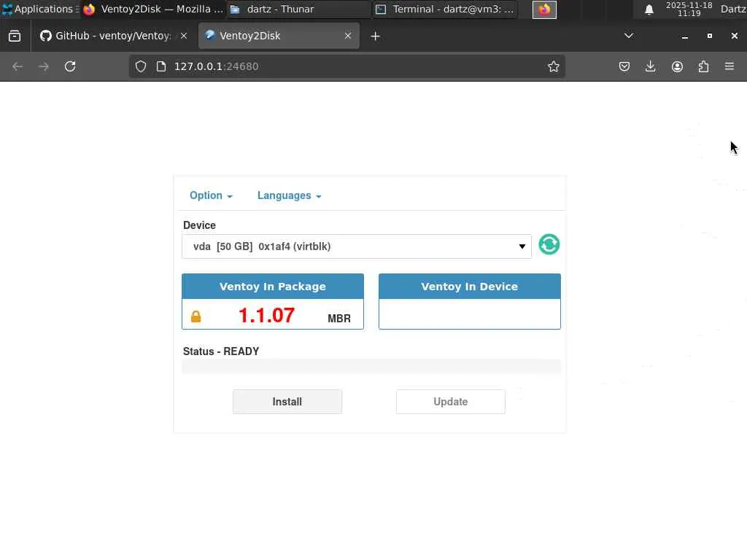Open the Device selection combo box
Viewport: 747px width, 560px height.
pos(356,246)
